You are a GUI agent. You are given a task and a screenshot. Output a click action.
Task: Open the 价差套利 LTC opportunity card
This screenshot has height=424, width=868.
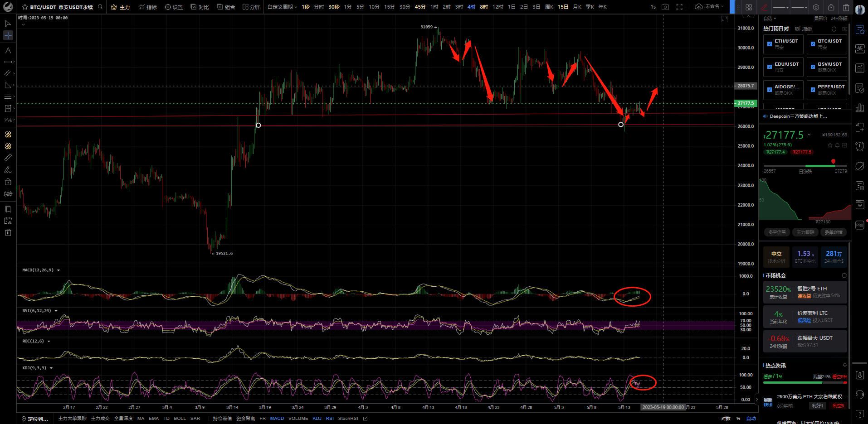[805, 317]
